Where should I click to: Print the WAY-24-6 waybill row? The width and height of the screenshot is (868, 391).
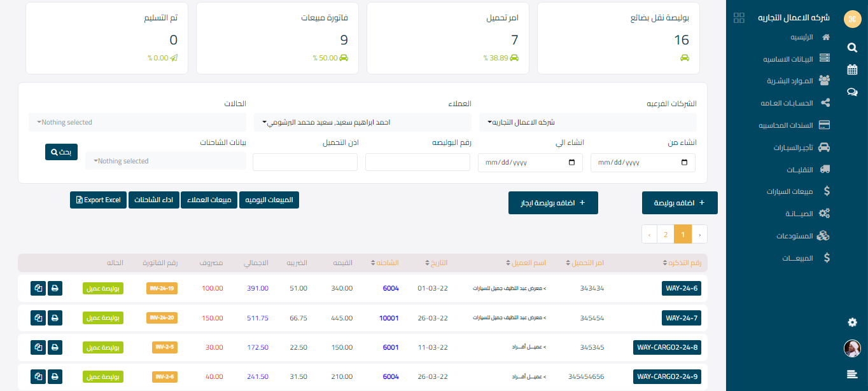(55, 288)
